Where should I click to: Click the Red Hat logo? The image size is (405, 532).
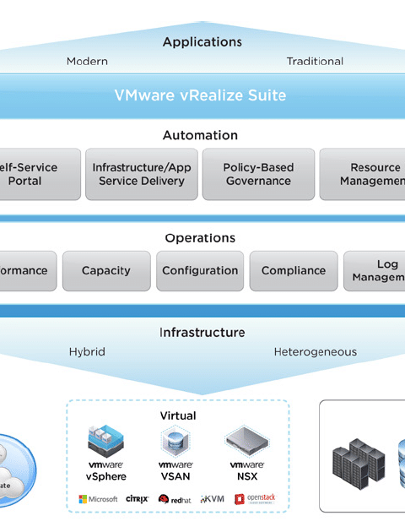coord(175,499)
